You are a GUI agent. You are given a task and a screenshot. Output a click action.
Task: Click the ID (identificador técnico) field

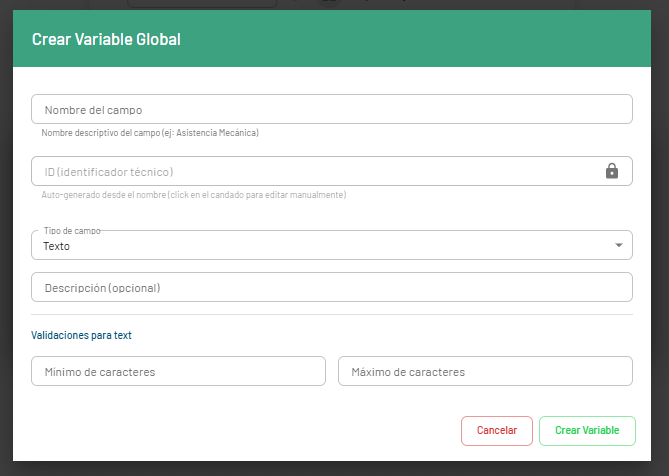pyautogui.click(x=310, y=171)
